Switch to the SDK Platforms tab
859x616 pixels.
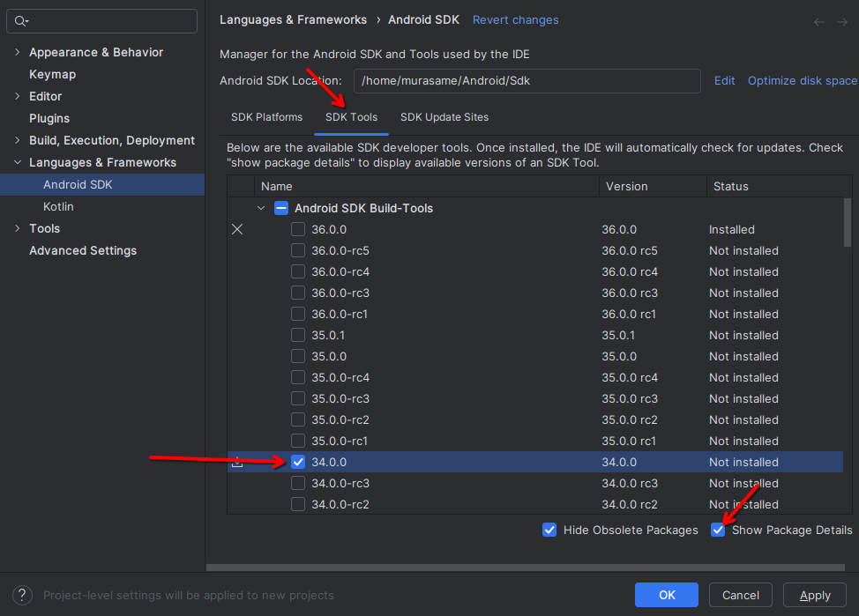(x=266, y=117)
